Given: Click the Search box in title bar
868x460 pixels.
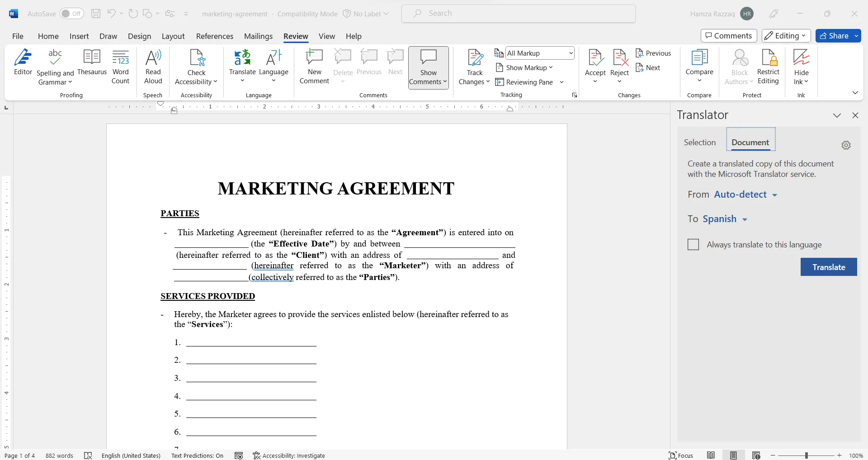Looking at the screenshot, I should (x=518, y=14).
